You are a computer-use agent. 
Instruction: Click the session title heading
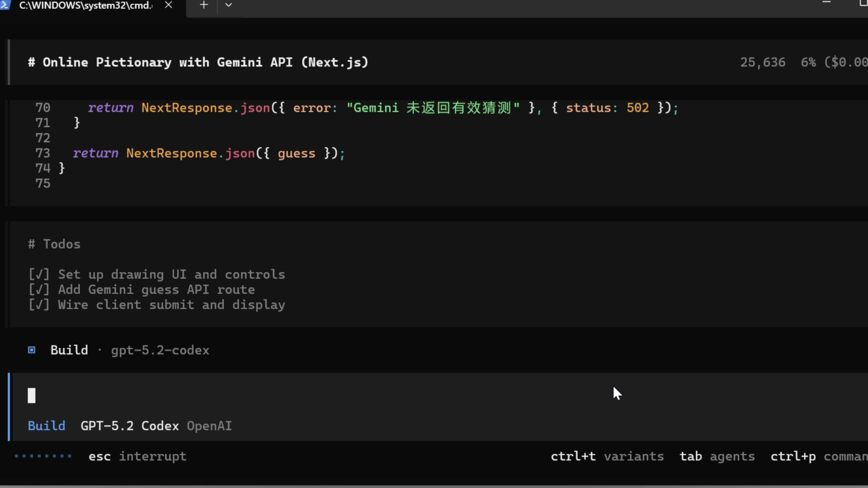198,62
